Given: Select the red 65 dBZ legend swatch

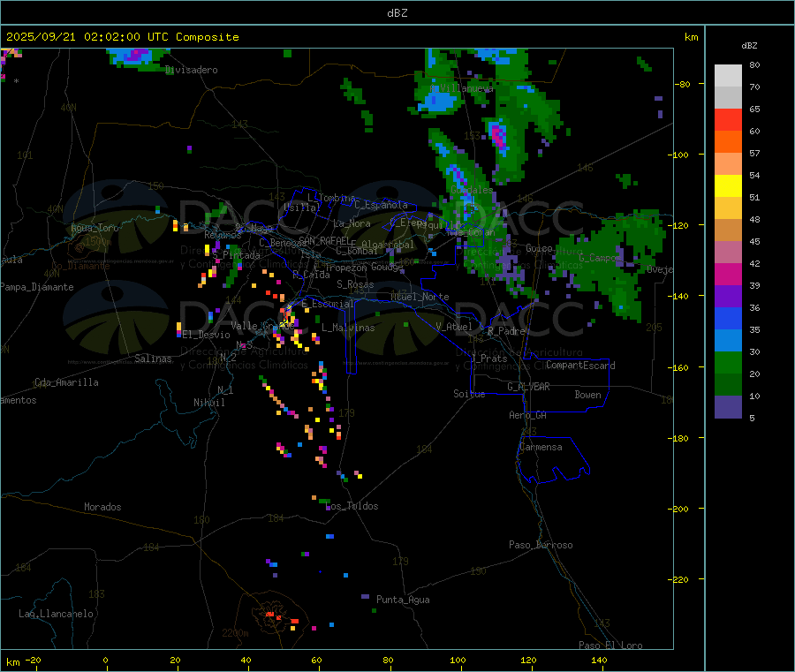Looking at the screenshot, I should click(728, 119).
